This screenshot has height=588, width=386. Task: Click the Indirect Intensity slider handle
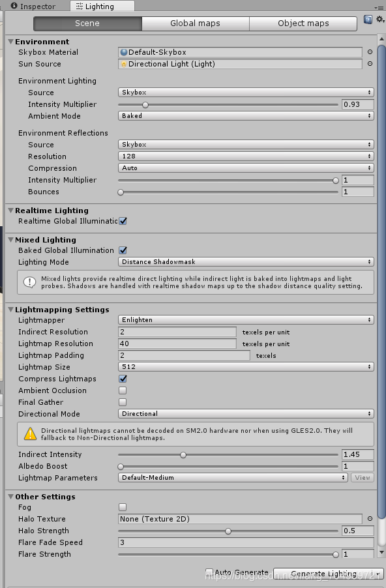click(183, 455)
